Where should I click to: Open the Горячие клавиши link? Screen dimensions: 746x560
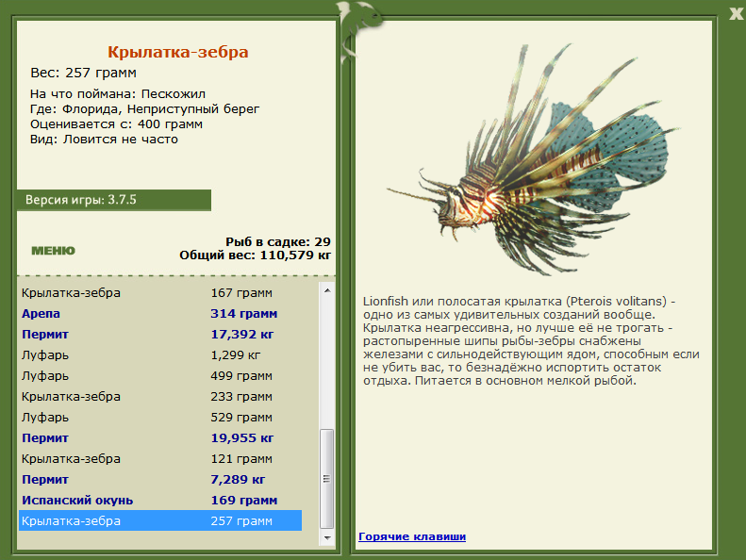pos(412,536)
